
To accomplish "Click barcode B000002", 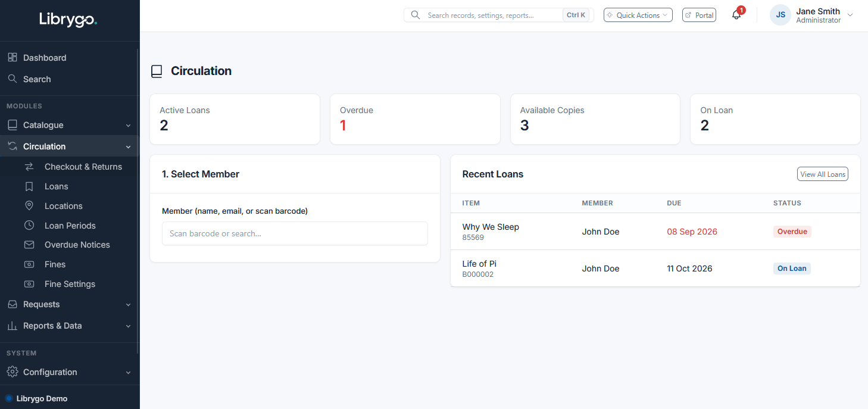I will tap(478, 274).
